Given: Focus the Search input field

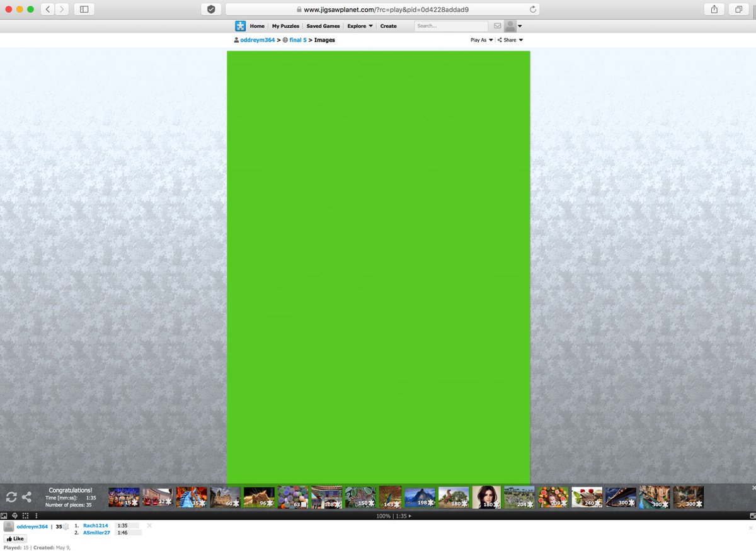Looking at the screenshot, I should coord(451,26).
